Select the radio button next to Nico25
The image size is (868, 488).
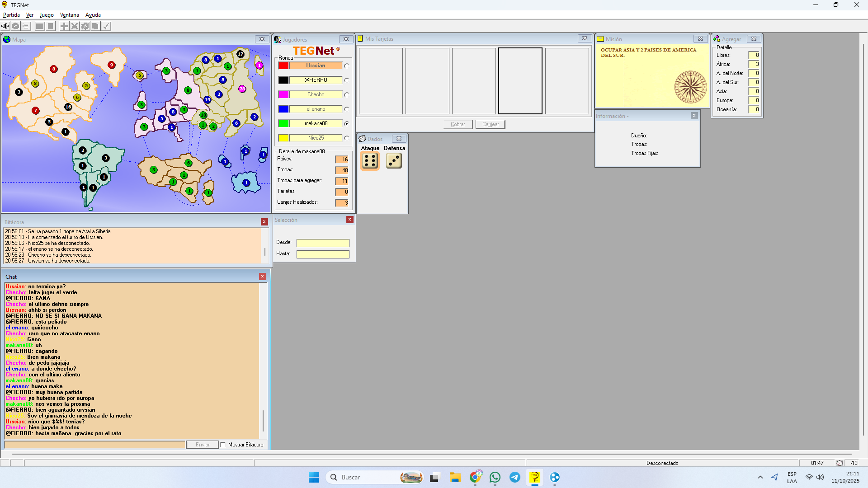click(x=346, y=138)
